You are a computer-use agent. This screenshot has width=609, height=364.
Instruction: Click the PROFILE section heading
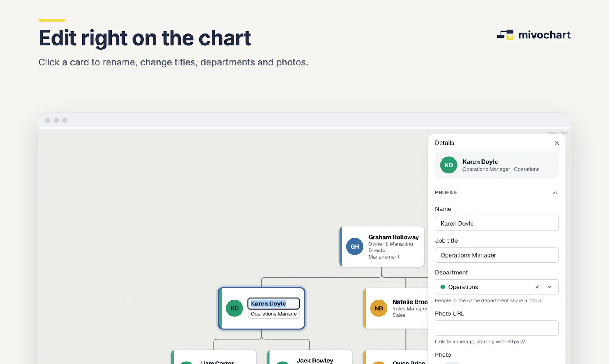446,192
